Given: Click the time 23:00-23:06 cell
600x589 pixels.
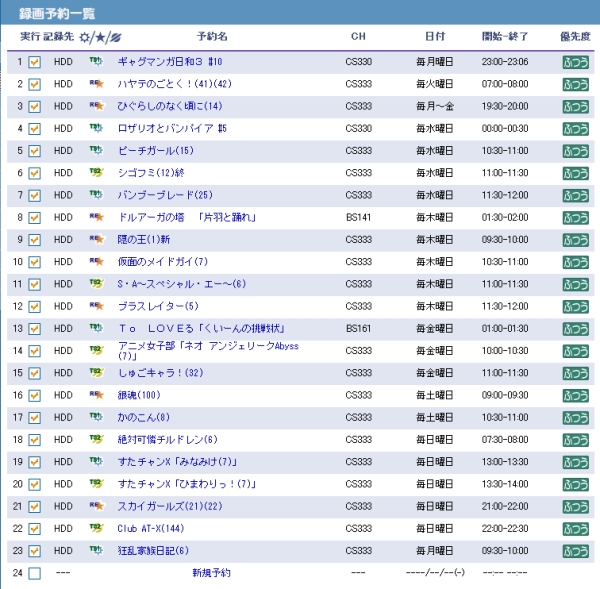Looking at the screenshot, I should 505,62.
